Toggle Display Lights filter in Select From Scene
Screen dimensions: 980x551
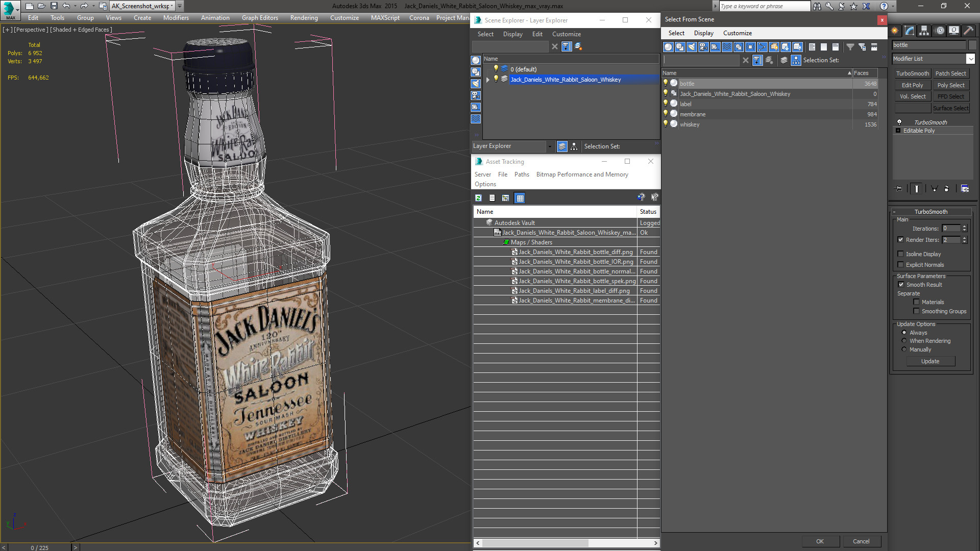[692, 47]
